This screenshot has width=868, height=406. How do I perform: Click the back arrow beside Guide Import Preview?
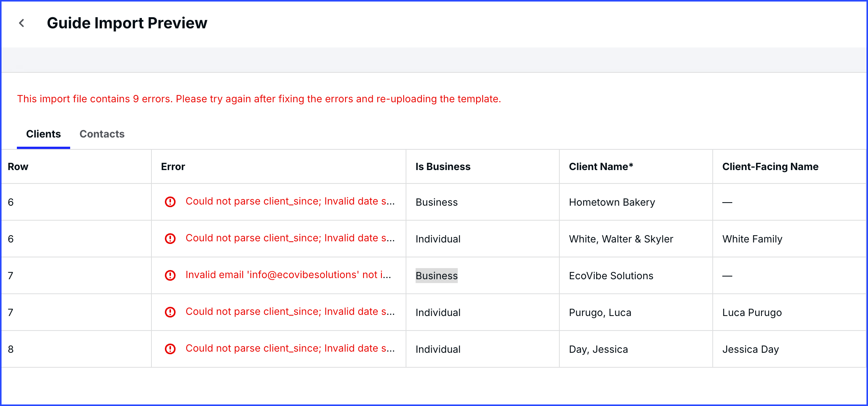(x=22, y=23)
